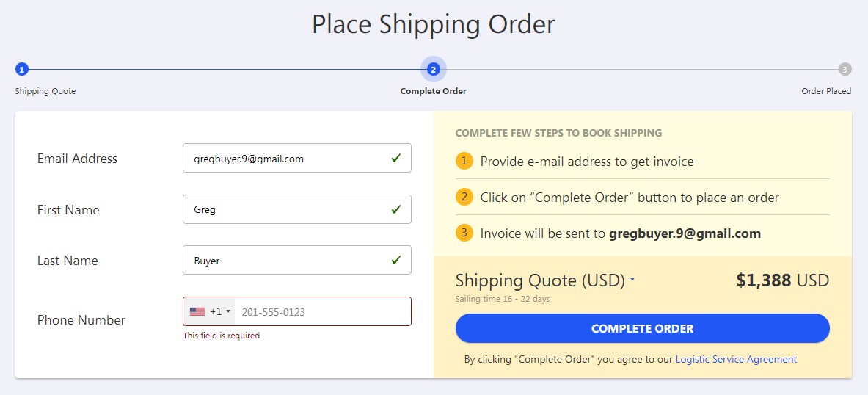Viewport: 868px width, 395px height.
Task: Focus the Phone Number input field
Action: click(323, 311)
